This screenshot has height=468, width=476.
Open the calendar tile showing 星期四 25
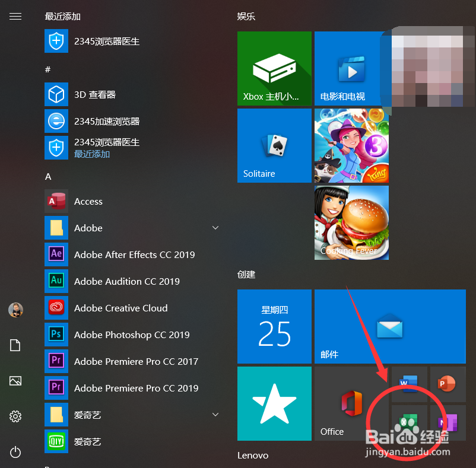coord(274,326)
